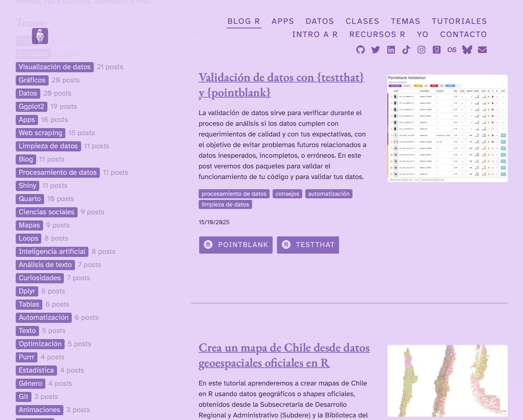Select the 'Procesamiento de datos' sidebar topic

point(58,172)
